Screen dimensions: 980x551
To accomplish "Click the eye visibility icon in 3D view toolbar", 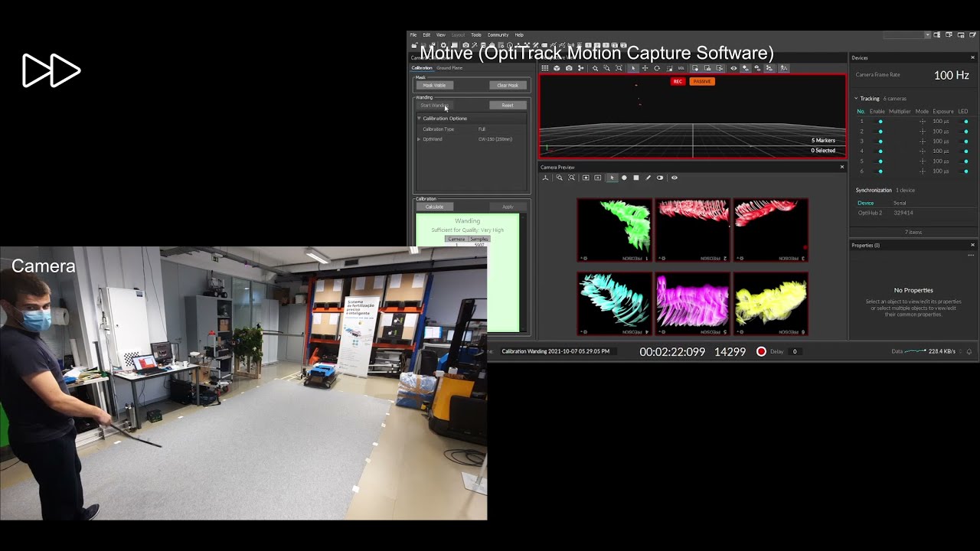I will [x=733, y=68].
